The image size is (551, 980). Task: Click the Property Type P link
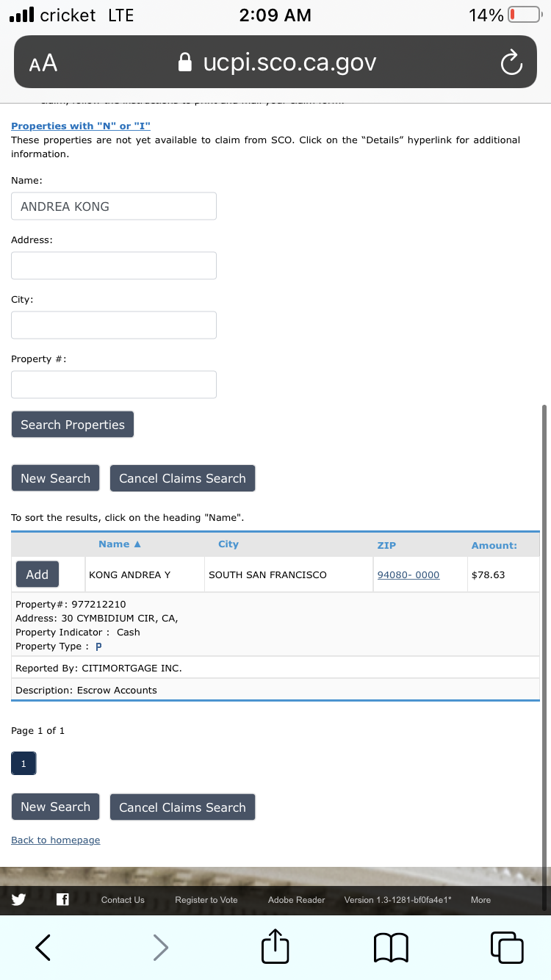pos(98,646)
